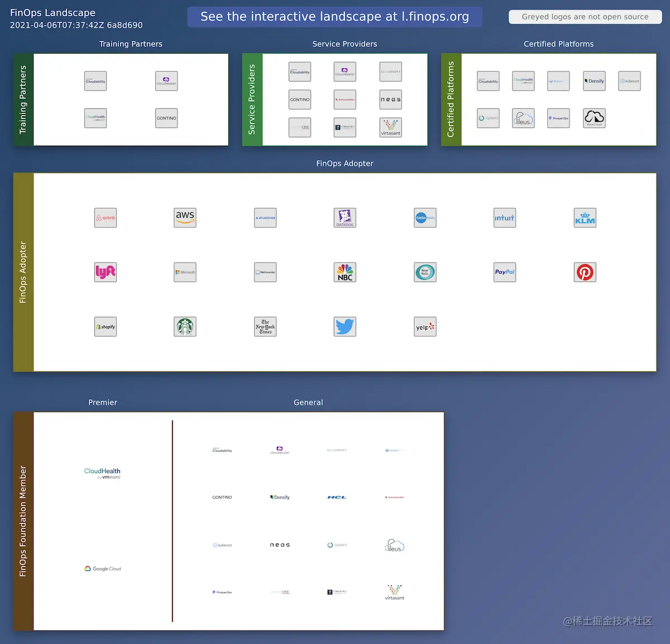This screenshot has width=670, height=644.
Task: Select kubecost logo in Certified Platforms
Action: coord(630,81)
